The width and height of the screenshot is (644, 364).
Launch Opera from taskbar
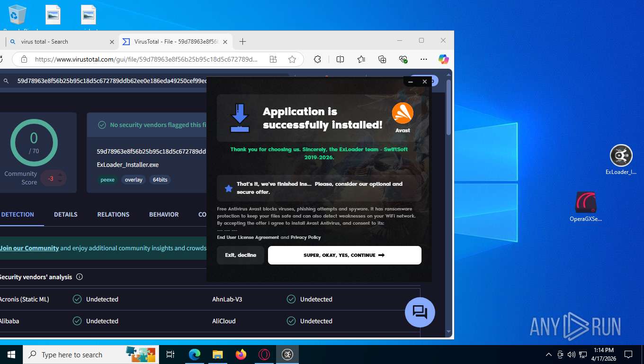coord(264,355)
